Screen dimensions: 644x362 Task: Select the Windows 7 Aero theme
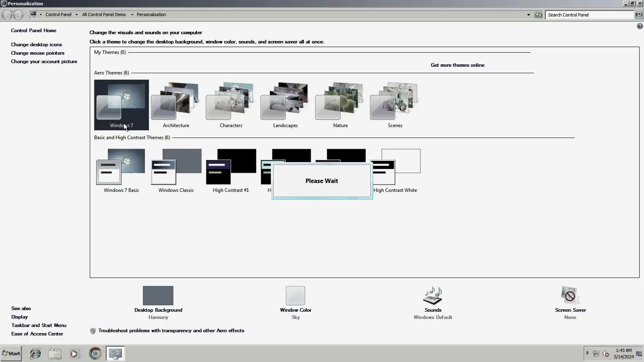[121, 105]
